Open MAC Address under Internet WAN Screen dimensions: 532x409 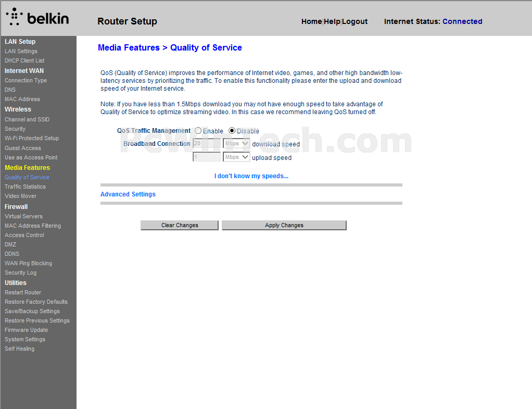point(22,99)
